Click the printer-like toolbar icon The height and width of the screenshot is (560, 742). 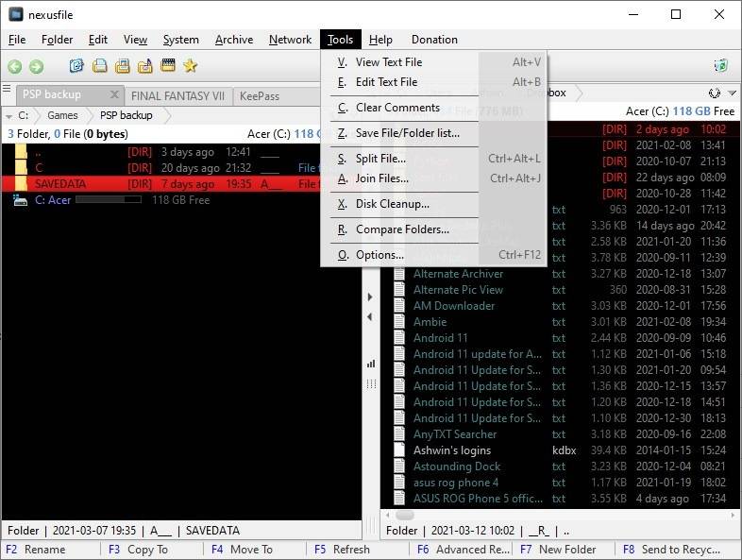[122, 65]
